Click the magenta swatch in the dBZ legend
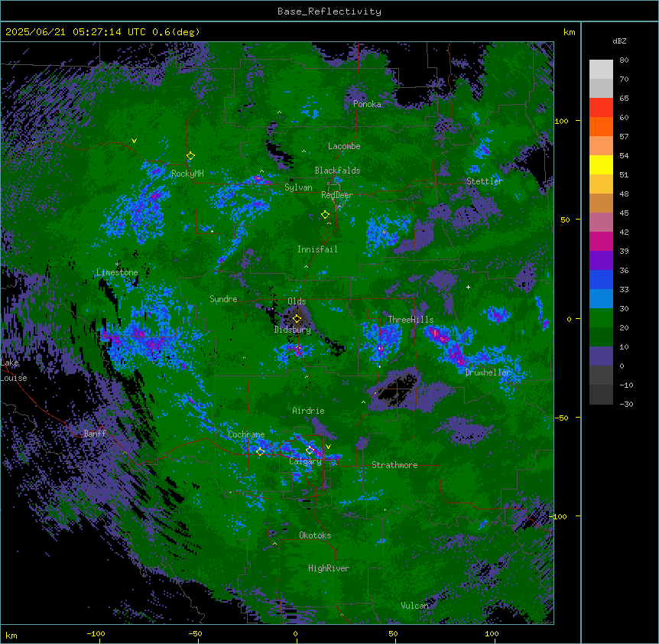The width and height of the screenshot is (659, 644). 601,241
